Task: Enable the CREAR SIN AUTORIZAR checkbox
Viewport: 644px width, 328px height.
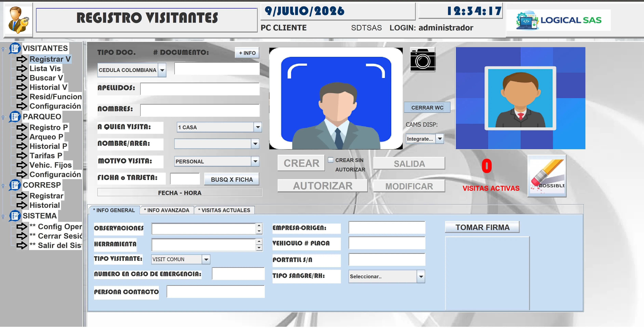Action: pyautogui.click(x=330, y=160)
